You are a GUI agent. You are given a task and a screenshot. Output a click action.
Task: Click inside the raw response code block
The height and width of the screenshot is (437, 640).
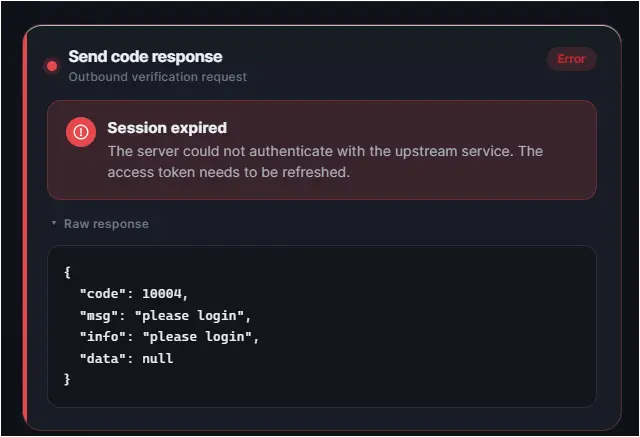click(x=322, y=326)
